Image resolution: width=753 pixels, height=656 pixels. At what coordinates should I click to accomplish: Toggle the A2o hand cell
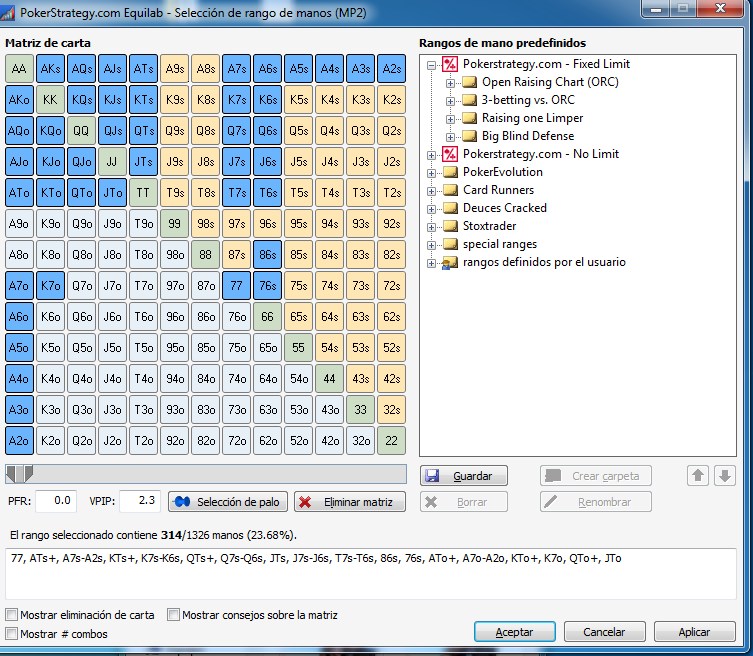(x=19, y=441)
